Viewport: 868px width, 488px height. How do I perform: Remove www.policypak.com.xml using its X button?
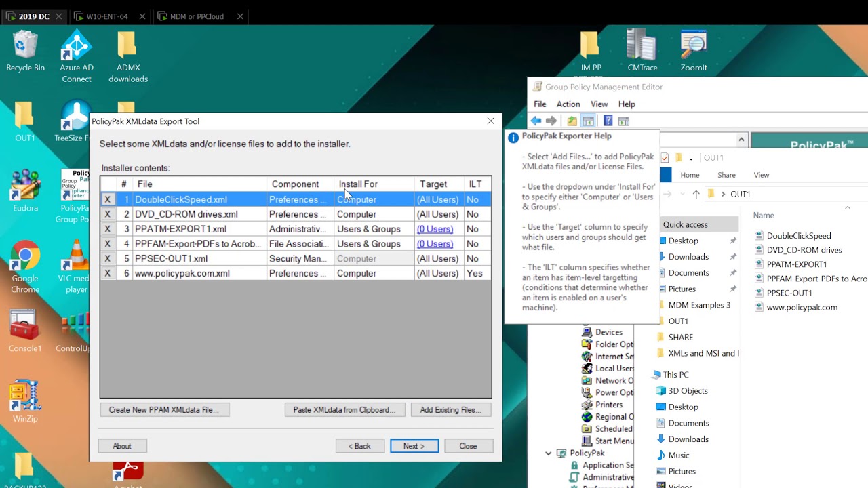point(107,273)
